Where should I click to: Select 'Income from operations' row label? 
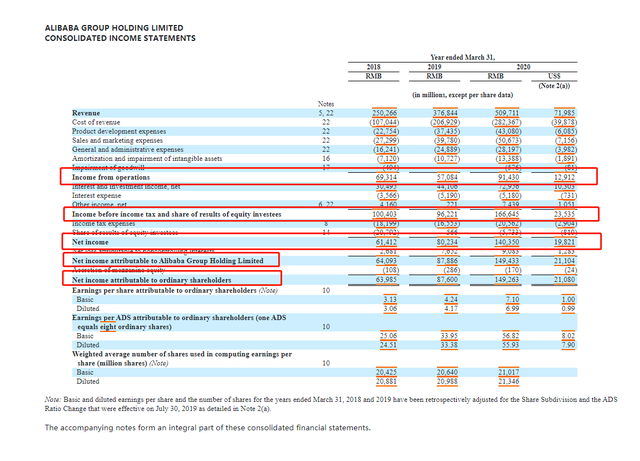coord(111,177)
